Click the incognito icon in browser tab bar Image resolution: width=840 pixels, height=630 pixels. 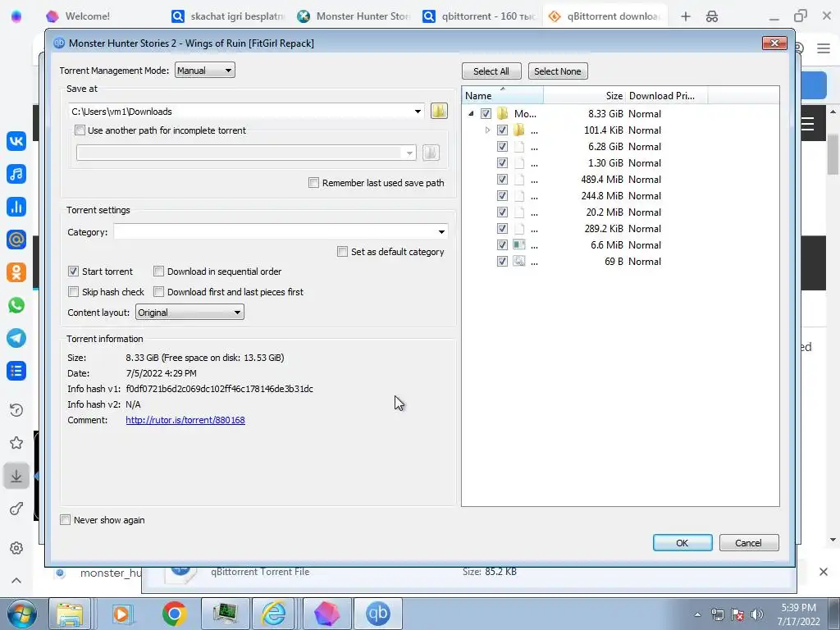(x=712, y=16)
